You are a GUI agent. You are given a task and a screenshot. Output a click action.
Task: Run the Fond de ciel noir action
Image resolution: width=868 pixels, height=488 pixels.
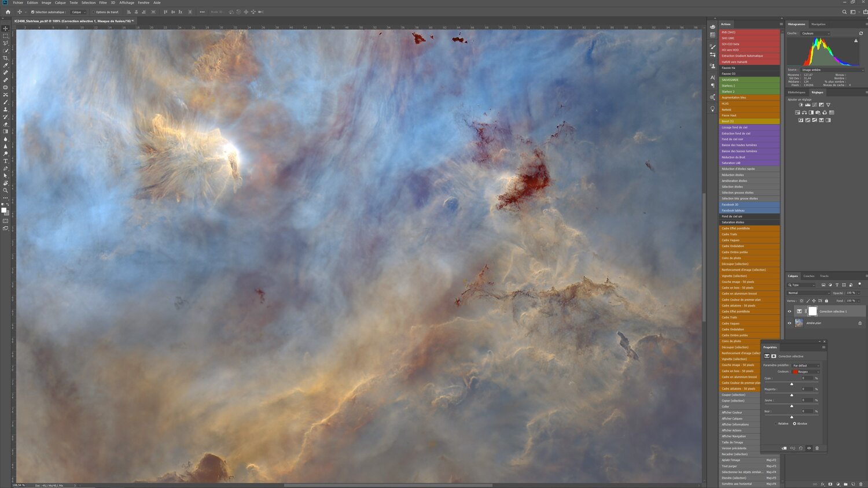(749, 139)
